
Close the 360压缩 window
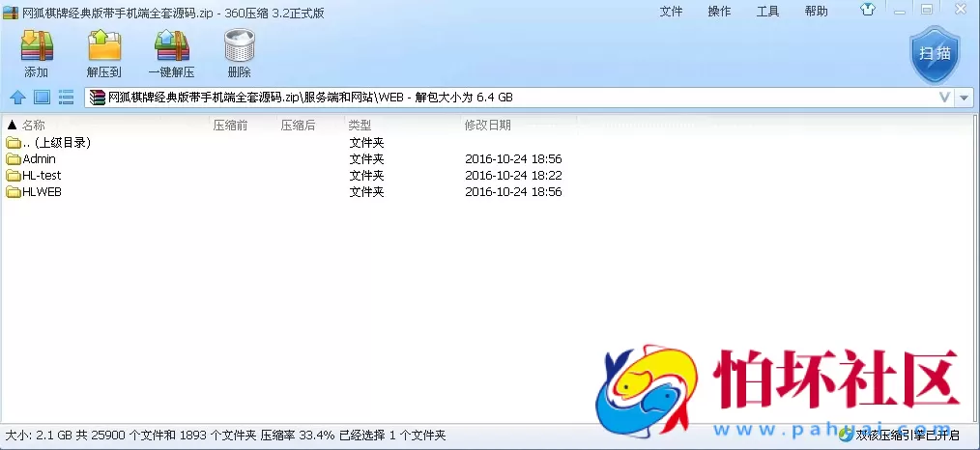pos(959,9)
